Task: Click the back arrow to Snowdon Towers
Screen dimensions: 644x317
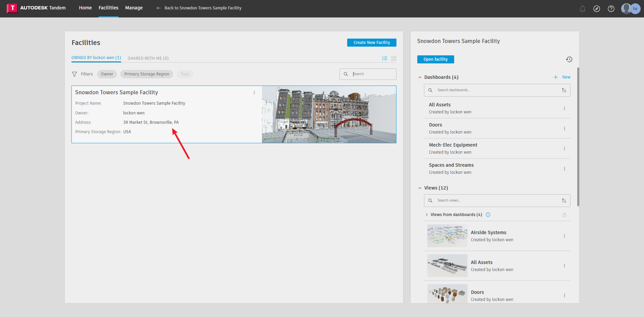Action: click(x=159, y=8)
